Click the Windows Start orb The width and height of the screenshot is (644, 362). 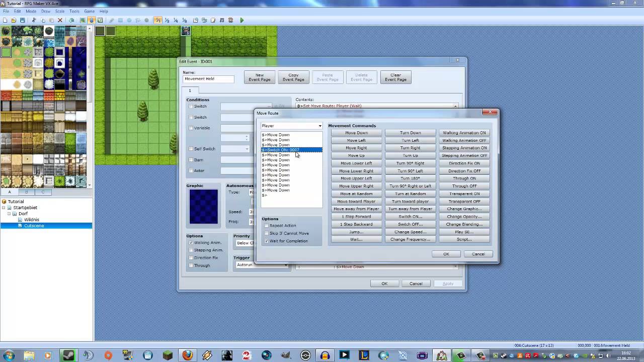9,355
